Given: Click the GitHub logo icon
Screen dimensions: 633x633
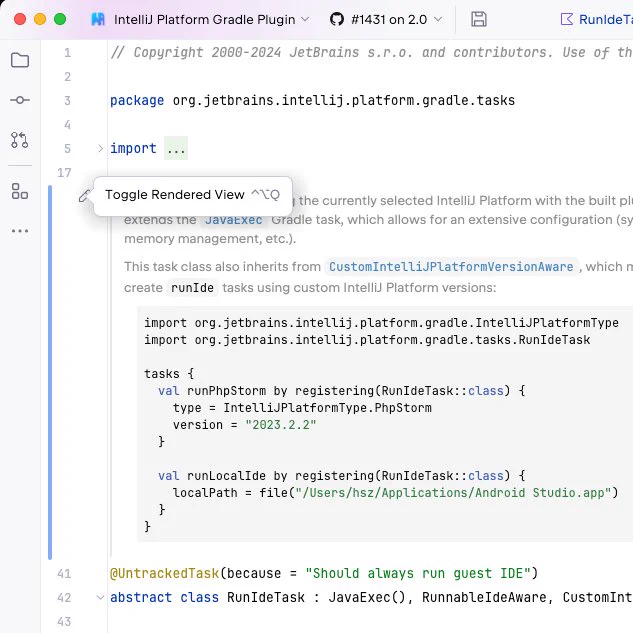Looking at the screenshot, I should click(337, 19).
